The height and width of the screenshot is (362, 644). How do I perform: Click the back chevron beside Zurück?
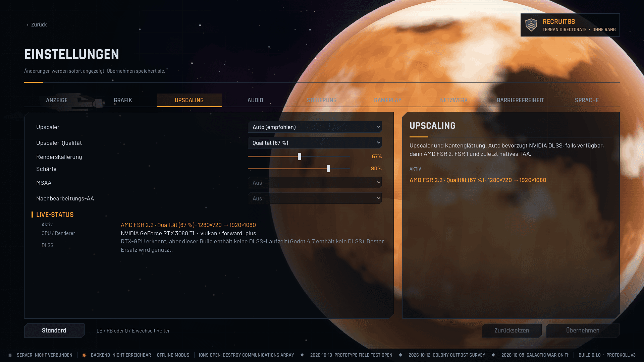click(28, 25)
